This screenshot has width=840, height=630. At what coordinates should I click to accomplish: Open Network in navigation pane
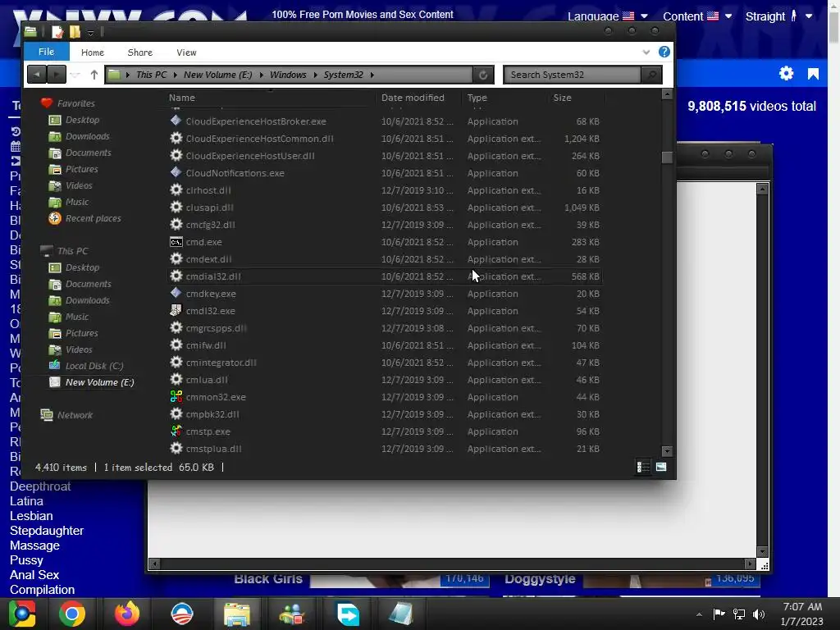point(75,415)
